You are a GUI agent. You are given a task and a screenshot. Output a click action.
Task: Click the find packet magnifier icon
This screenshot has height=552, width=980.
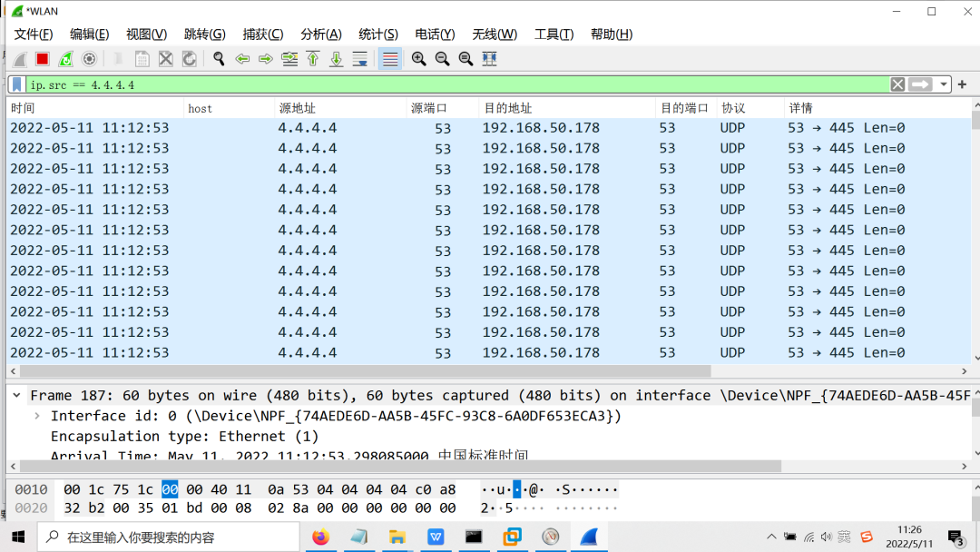219,59
